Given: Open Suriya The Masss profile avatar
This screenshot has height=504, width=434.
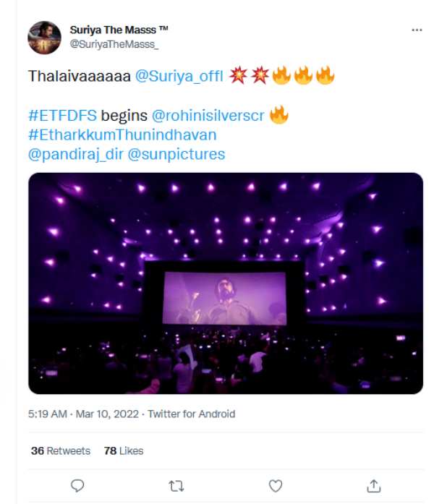Looking at the screenshot, I should click(x=44, y=38).
